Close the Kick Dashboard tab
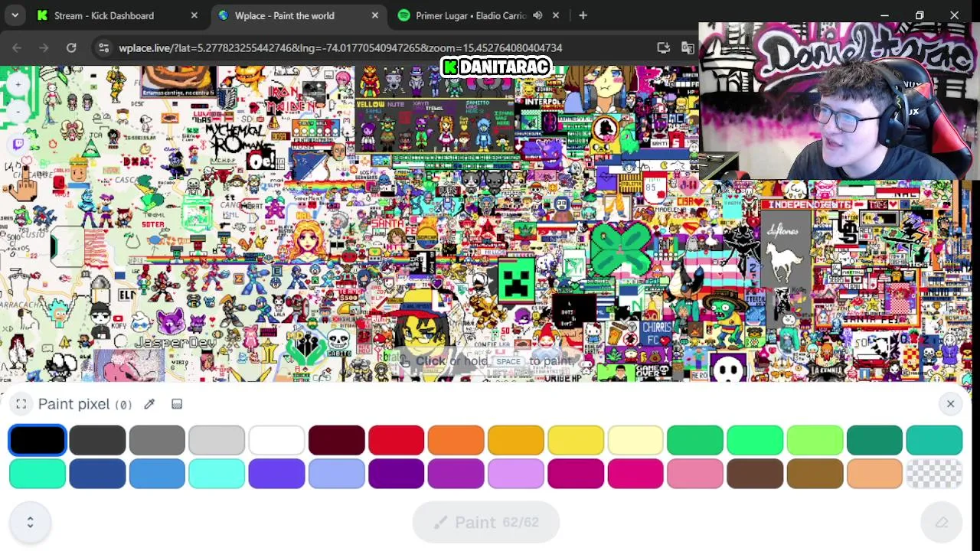Image resolution: width=980 pixels, height=551 pixels. (x=194, y=15)
